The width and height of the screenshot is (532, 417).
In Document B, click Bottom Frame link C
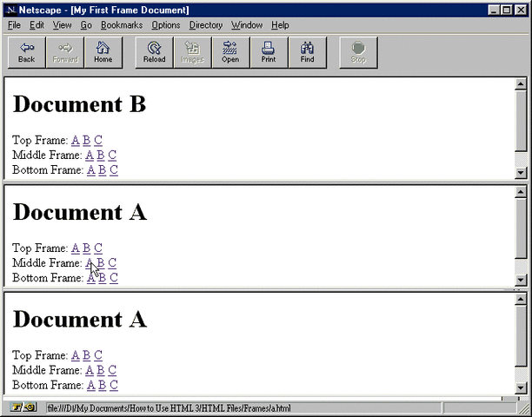tap(114, 169)
